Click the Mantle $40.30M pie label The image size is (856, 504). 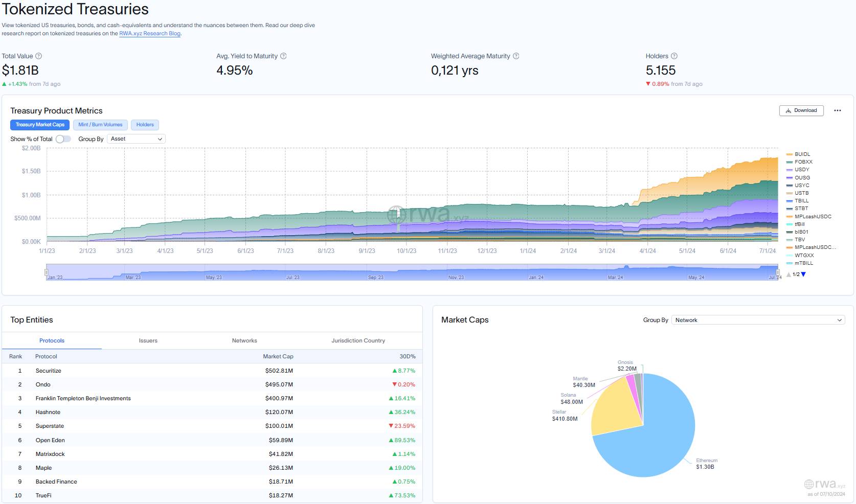pyautogui.click(x=583, y=382)
